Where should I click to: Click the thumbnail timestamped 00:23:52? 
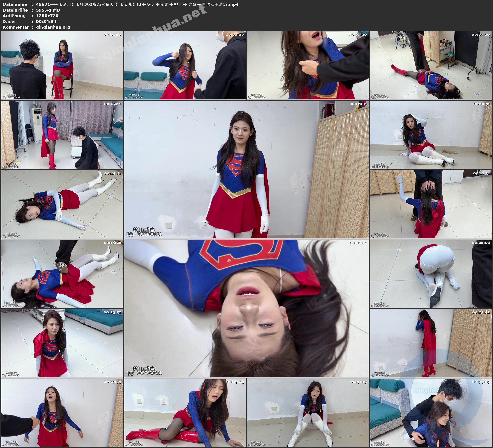click(x=62, y=343)
